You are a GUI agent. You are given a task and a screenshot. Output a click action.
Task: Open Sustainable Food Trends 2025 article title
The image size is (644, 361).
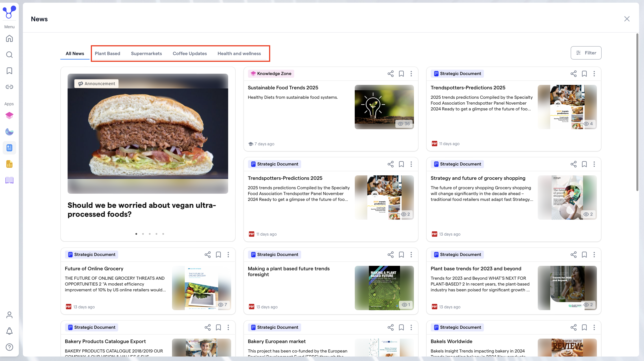[x=283, y=88]
